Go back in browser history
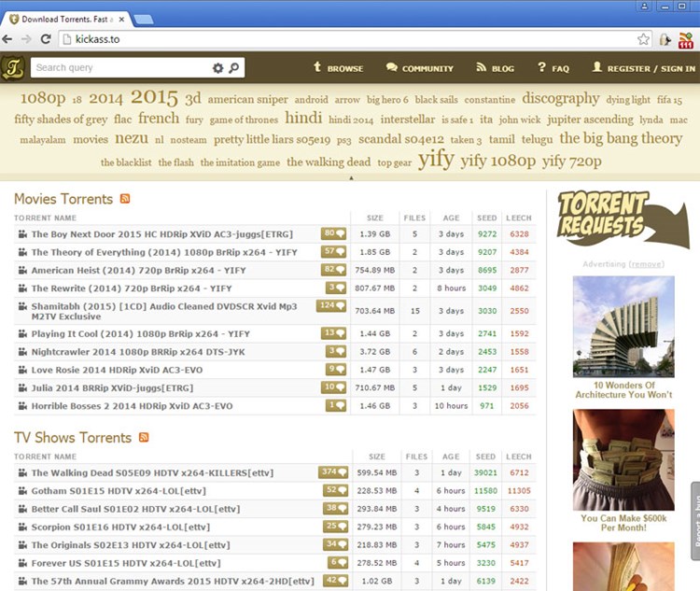This screenshot has height=591, width=700. point(7,39)
